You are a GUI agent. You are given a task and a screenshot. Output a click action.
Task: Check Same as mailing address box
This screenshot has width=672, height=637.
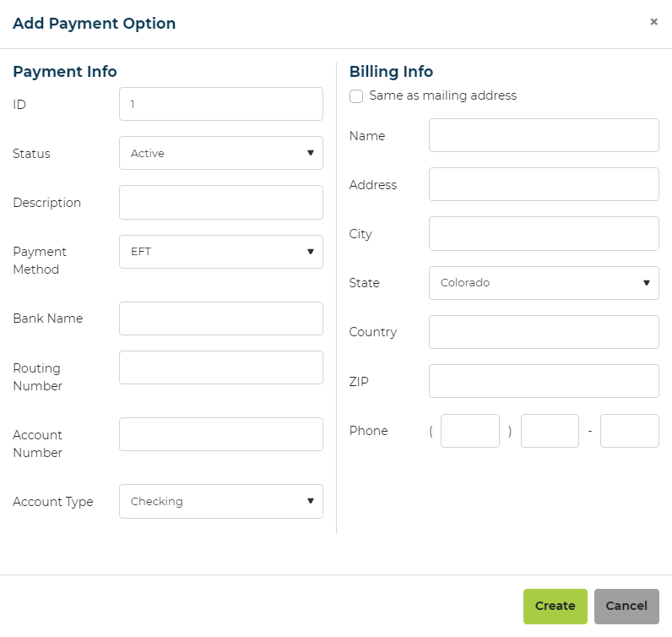[356, 96]
